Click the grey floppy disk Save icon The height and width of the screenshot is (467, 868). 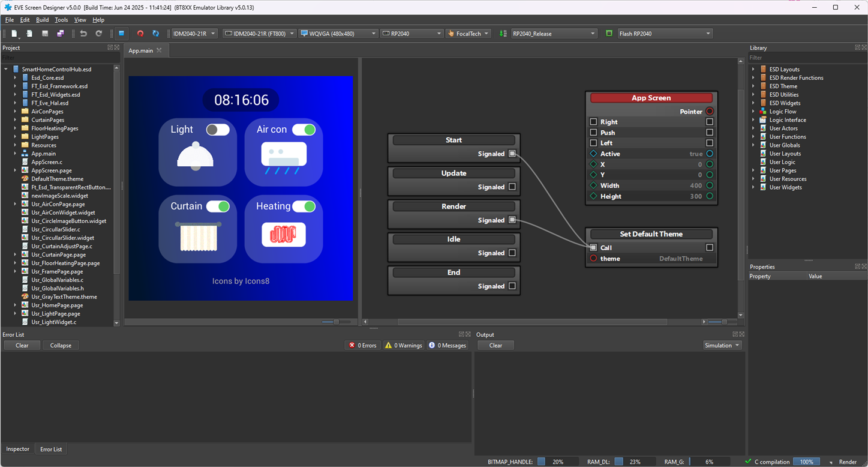point(45,34)
